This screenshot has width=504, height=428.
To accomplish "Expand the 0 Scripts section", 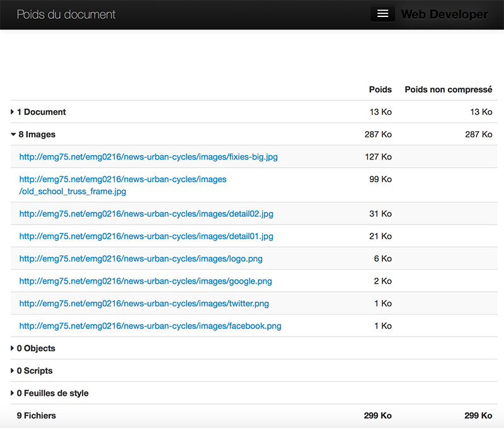I will 31,371.
